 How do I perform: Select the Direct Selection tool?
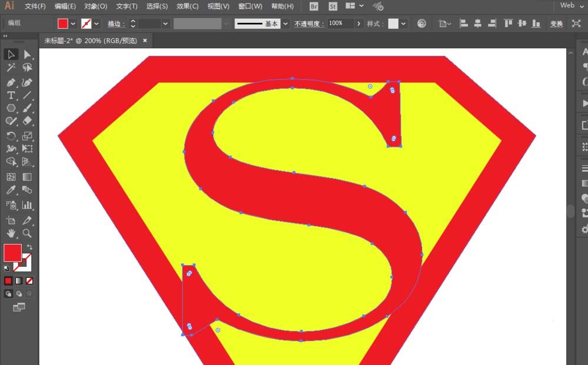coord(27,54)
